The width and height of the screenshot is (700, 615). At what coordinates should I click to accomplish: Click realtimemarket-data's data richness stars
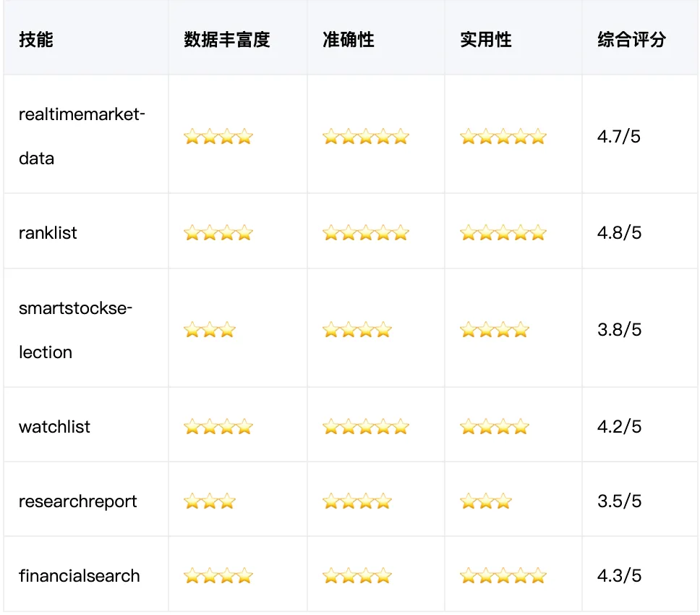pyautogui.click(x=218, y=137)
